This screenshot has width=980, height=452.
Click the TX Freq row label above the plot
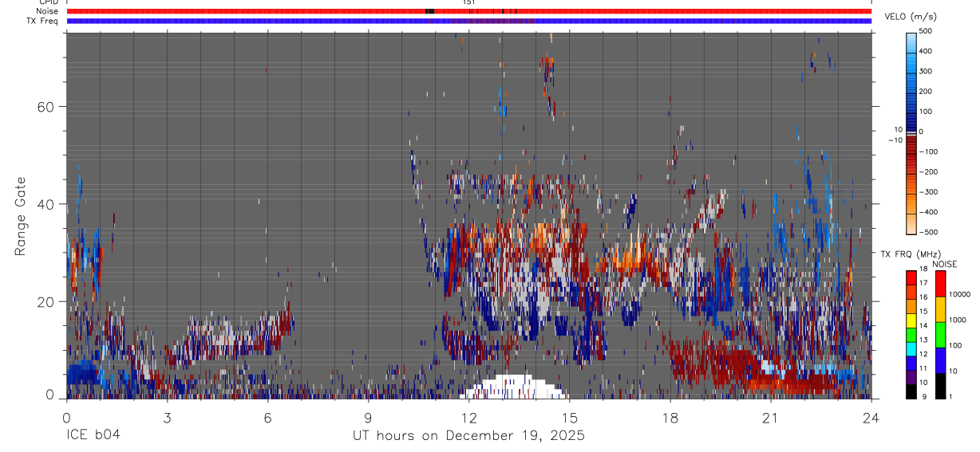click(x=44, y=21)
